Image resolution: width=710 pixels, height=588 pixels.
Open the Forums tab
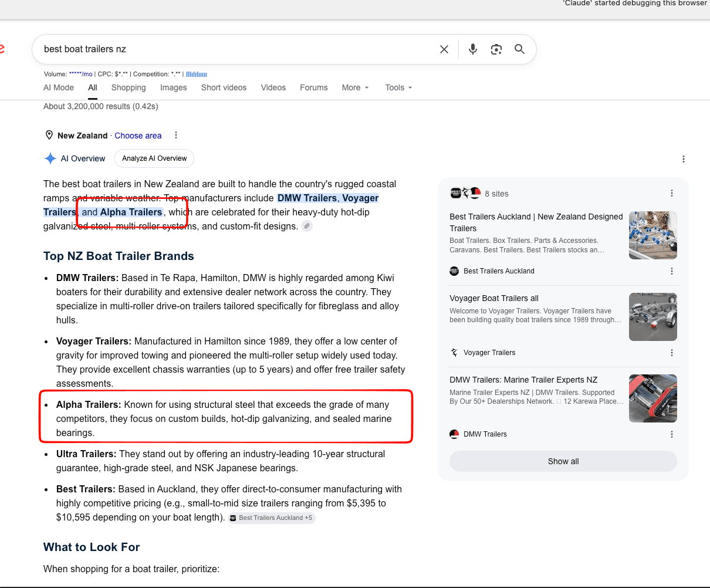click(314, 87)
